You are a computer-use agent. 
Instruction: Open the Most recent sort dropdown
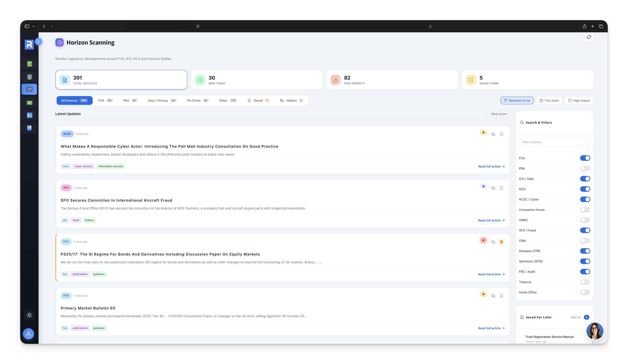498,114
